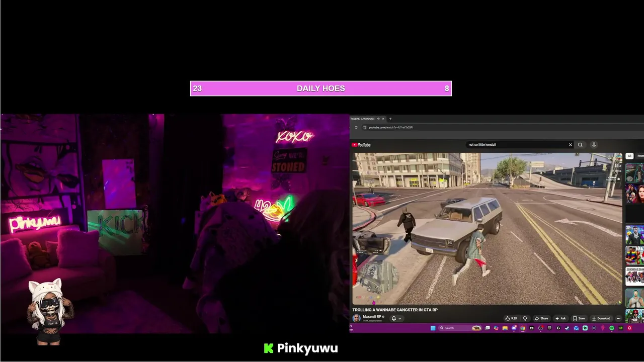Viewport: 644px width, 362px height.
Task: Save the video with the Save button
Action: click(579, 318)
